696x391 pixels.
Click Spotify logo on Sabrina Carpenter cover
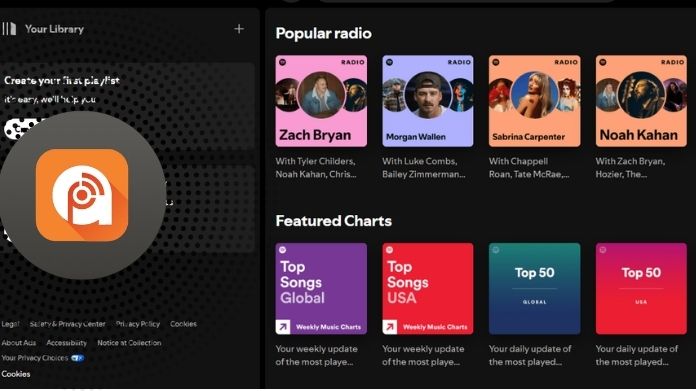click(x=496, y=62)
